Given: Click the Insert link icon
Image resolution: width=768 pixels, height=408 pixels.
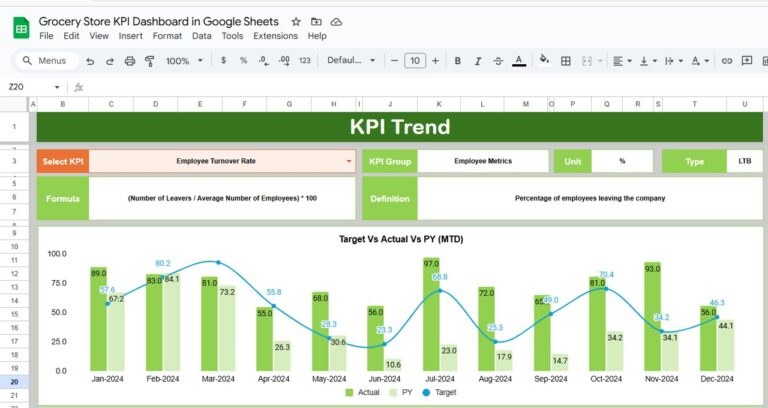Looking at the screenshot, I should tap(727, 61).
